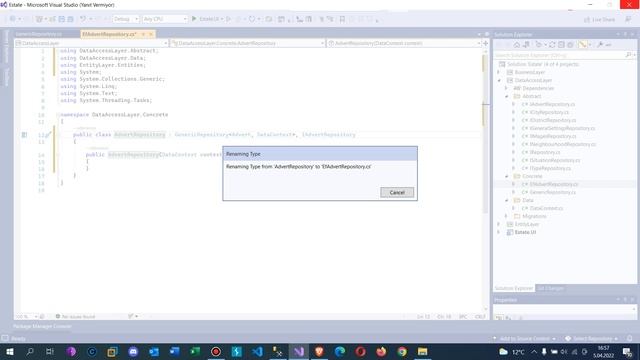Select EfAdvertRepository.cs in Concrete folder
This screenshot has width=640, height=360.
point(554,184)
